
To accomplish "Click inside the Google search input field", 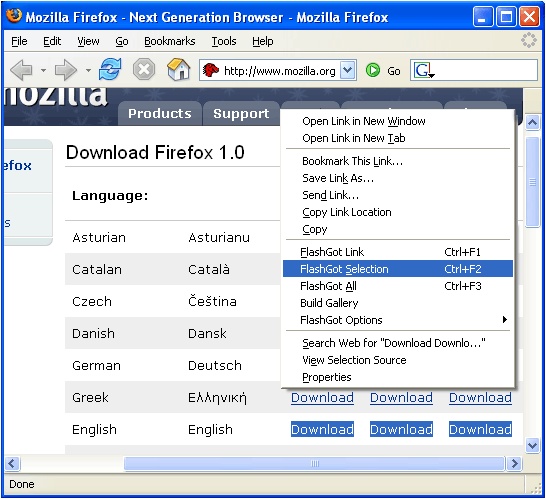I will click(x=486, y=70).
